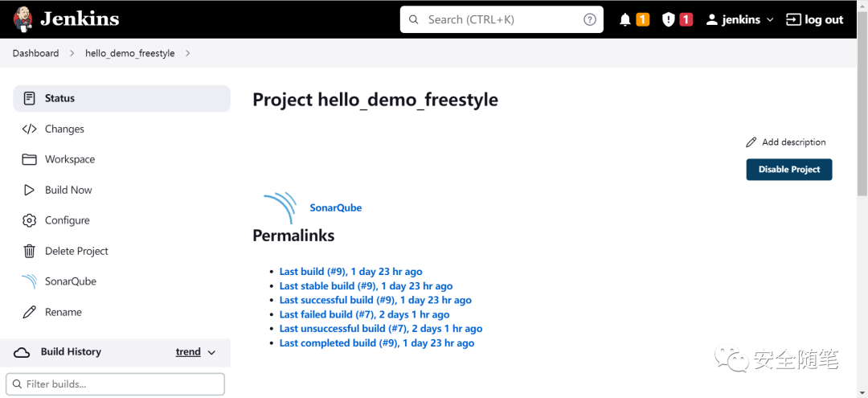Viewport: 868px width, 398px height.
Task: Open Last unsuccessful build (#7) permalink
Action: click(381, 329)
